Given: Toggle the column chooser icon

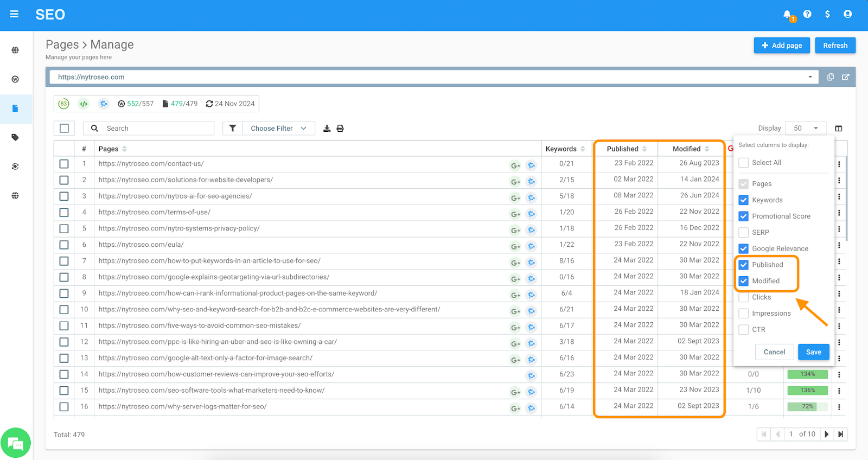Looking at the screenshot, I should 839,129.
